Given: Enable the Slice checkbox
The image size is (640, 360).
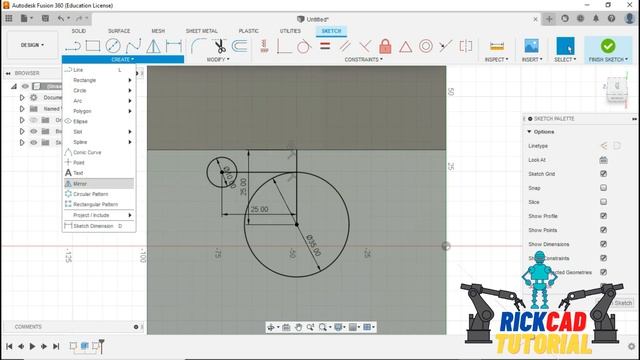Looking at the screenshot, I should (x=604, y=202).
